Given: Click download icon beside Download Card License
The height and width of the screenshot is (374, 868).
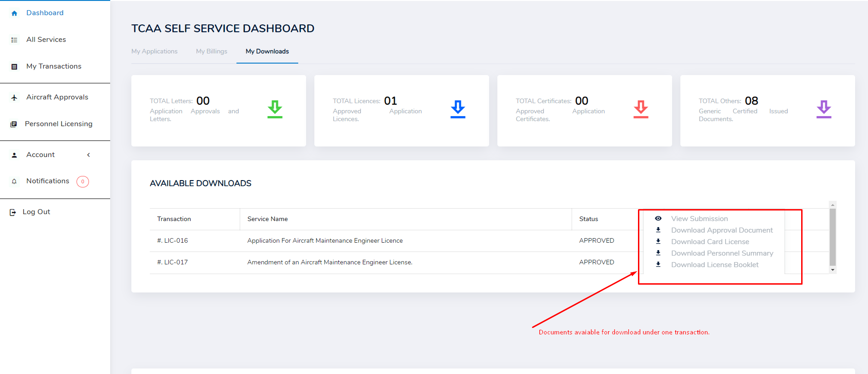Looking at the screenshot, I should (658, 241).
